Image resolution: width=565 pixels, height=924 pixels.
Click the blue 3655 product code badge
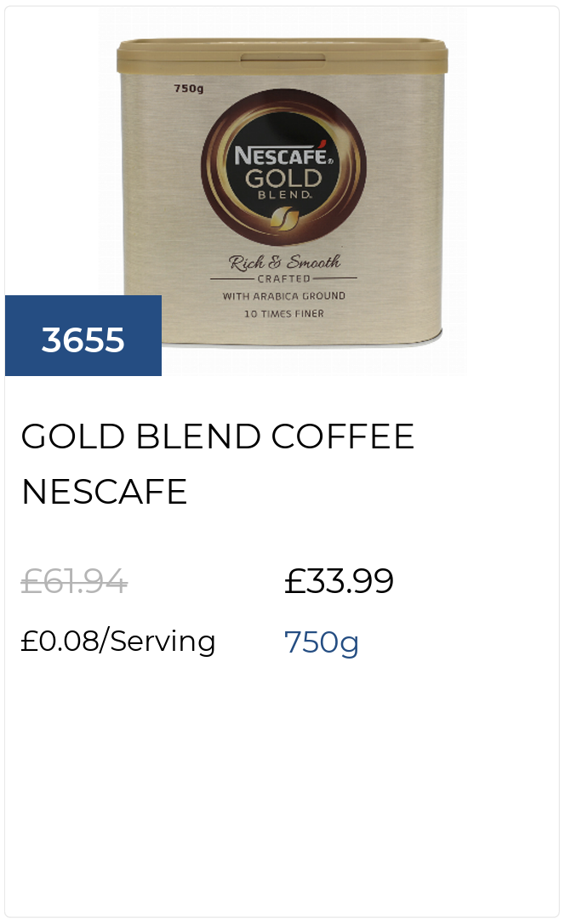pos(83,335)
